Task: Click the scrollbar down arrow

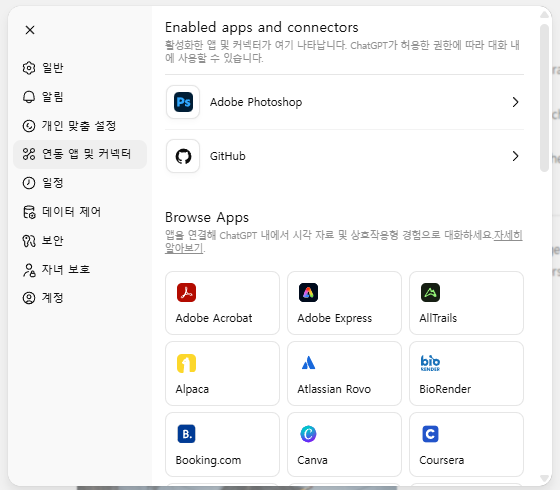Action: click(544, 478)
